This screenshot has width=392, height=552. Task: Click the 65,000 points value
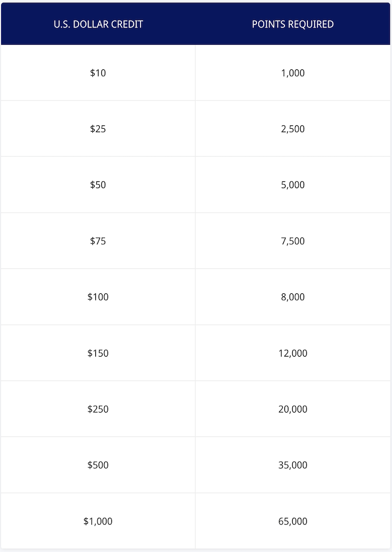293,521
